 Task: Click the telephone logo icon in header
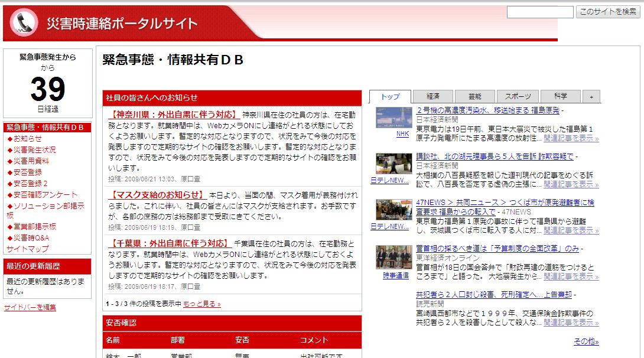tap(25, 23)
